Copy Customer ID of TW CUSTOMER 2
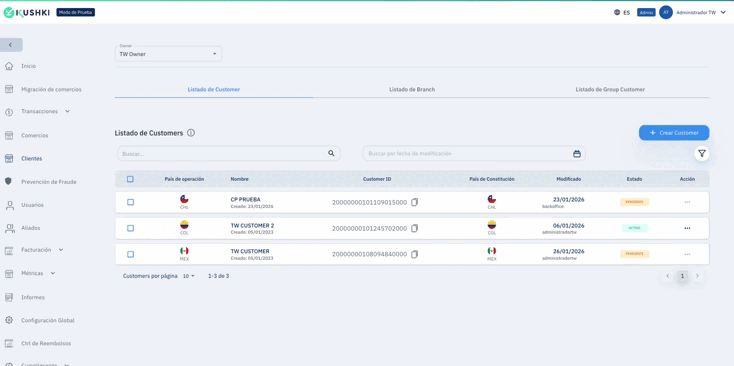The image size is (734, 366). [414, 228]
